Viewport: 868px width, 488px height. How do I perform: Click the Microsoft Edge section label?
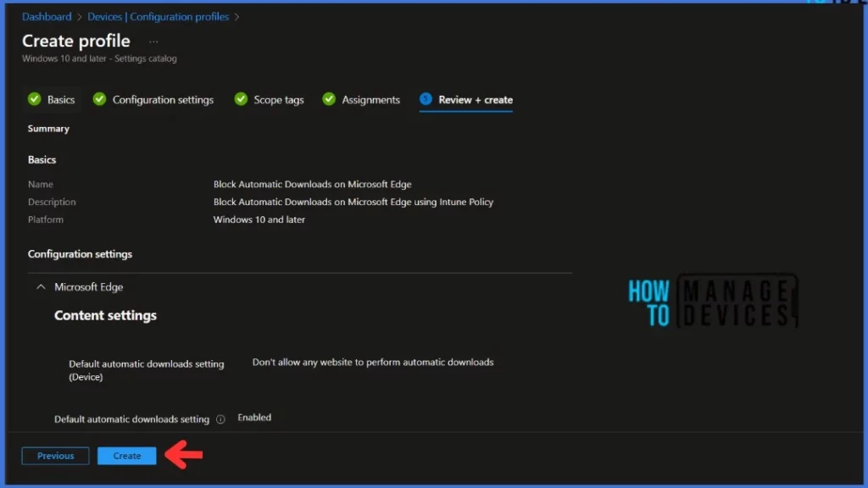click(x=88, y=286)
